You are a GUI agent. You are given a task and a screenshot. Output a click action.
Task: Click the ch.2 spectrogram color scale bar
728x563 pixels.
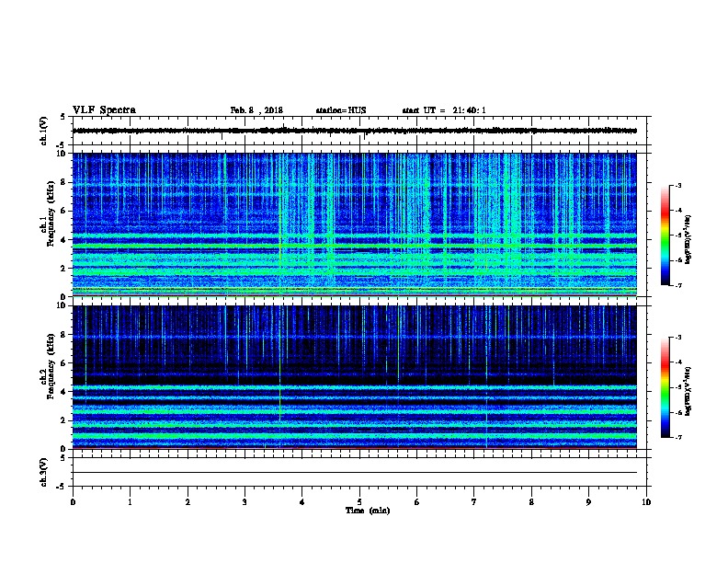[665, 387]
